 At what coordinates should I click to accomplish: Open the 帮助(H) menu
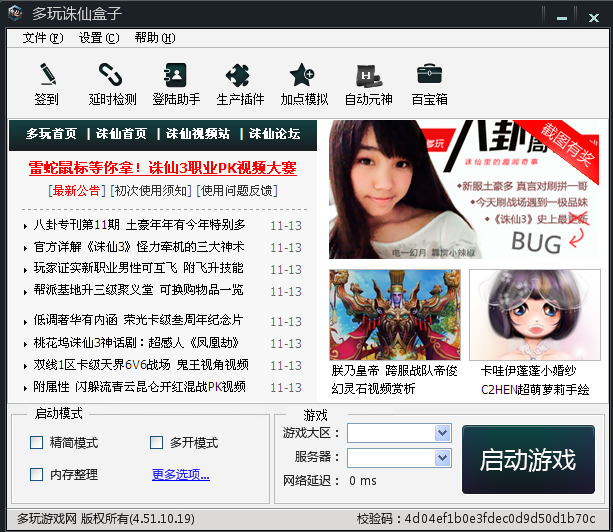click(x=155, y=38)
